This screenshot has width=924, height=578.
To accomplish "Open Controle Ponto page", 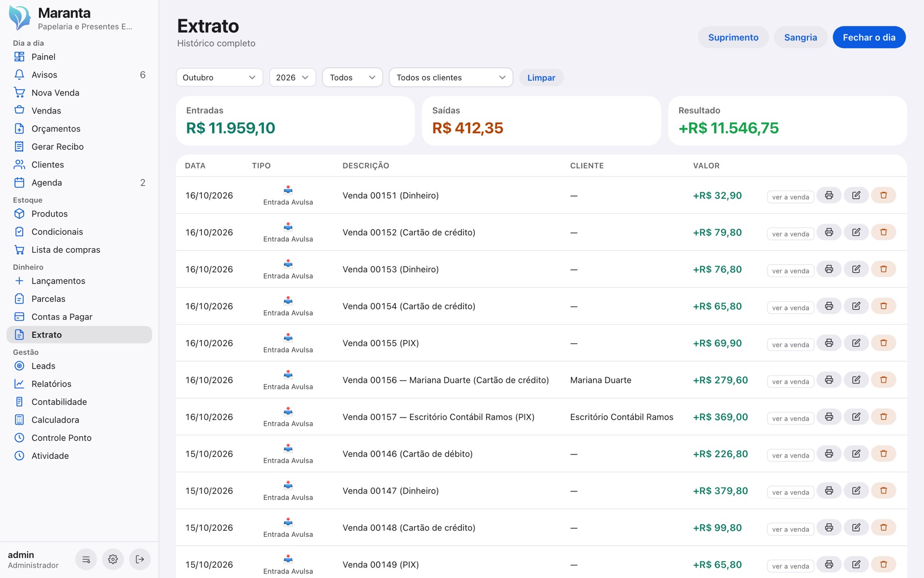I will click(79, 438).
